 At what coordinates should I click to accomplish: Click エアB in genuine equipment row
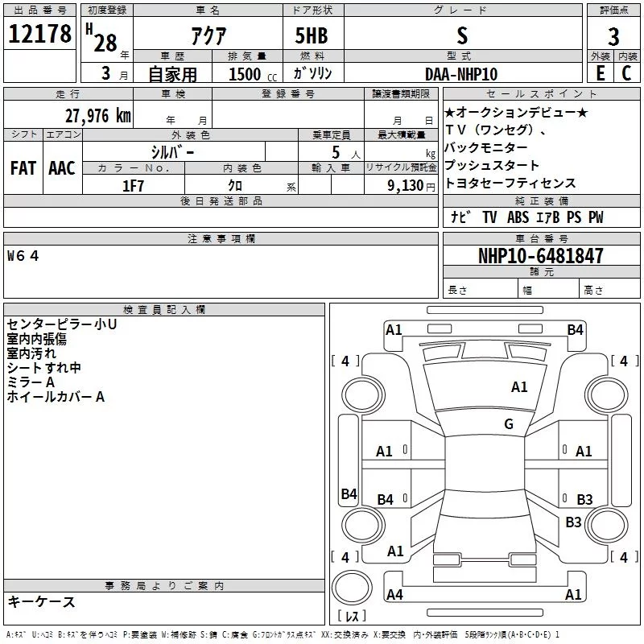click(548, 217)
